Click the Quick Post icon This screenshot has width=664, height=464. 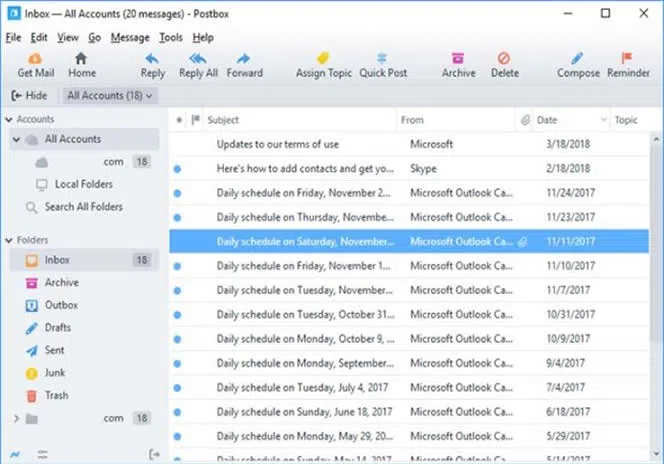(383, 59)
